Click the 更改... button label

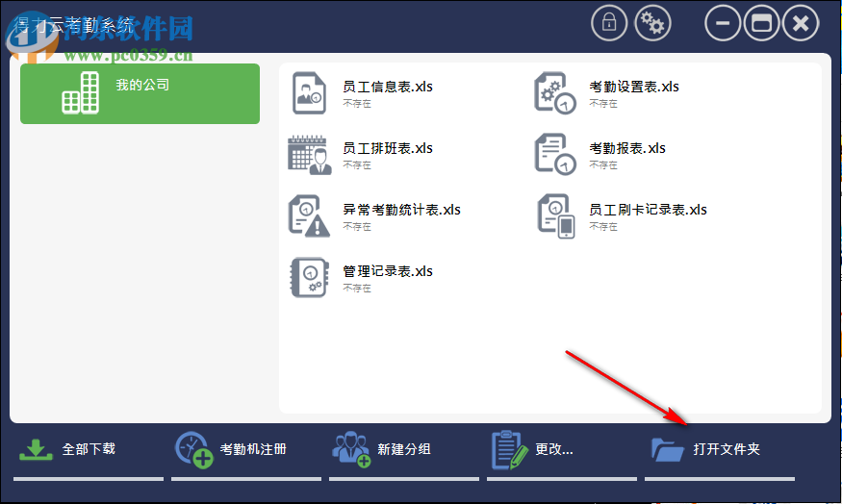554,449
